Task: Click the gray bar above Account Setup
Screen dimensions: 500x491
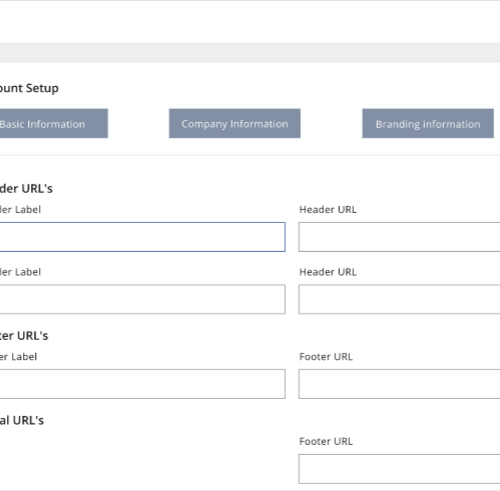Action: coord(250,53)
